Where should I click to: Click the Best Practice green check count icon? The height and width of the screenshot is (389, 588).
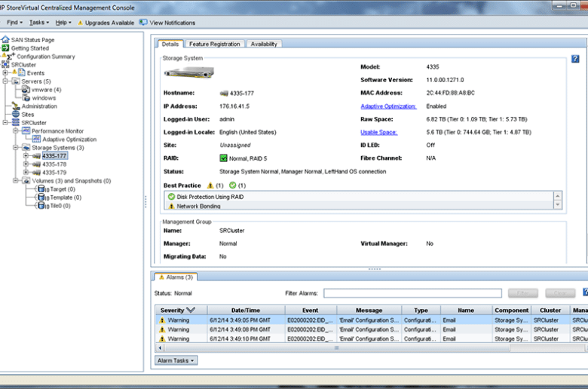[x=232, y=185]
